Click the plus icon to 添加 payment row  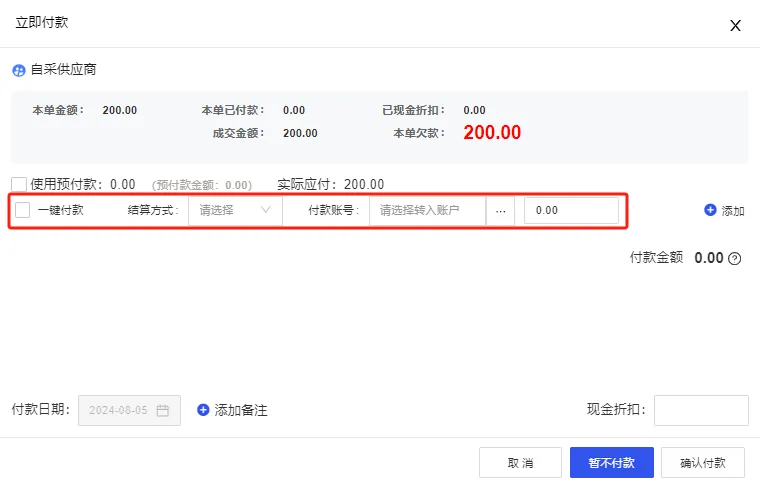click(710, 210)
